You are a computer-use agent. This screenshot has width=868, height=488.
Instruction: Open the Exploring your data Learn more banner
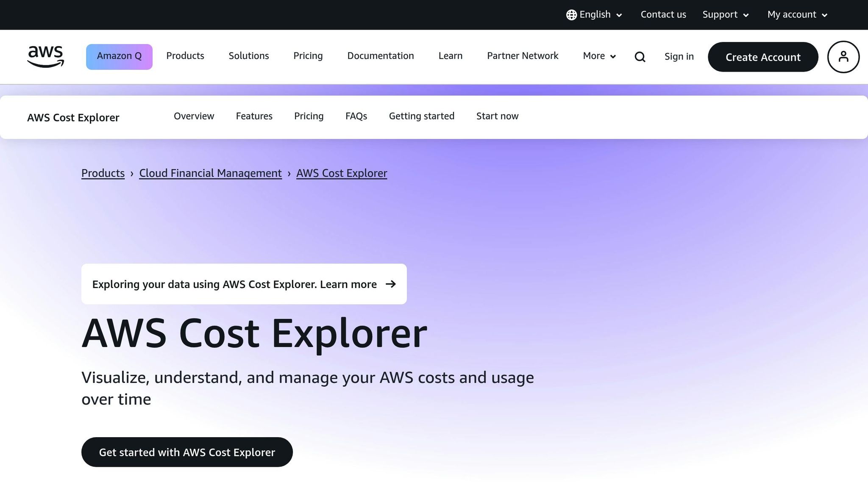coord(244,284)
